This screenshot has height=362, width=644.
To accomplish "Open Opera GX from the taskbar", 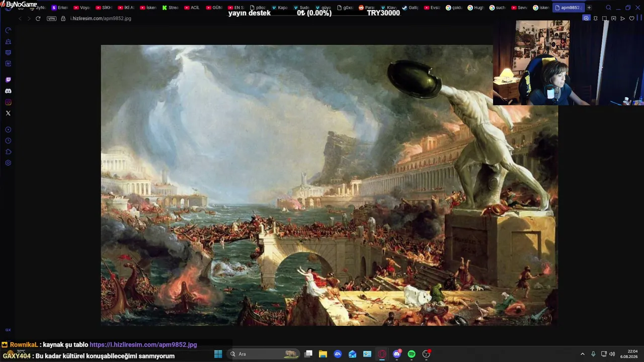I will (x=382, y=354).
